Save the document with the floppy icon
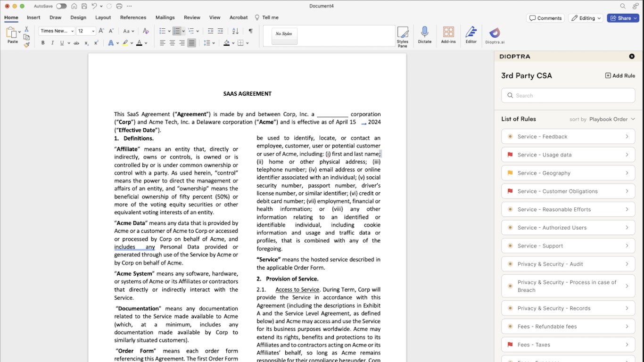The image size is (644, 362). tap(84, 6)
